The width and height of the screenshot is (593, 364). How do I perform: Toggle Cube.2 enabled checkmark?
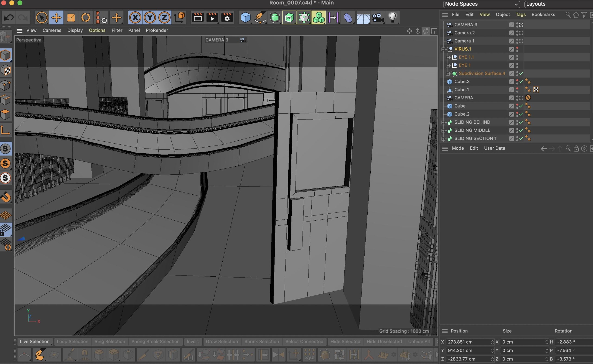click(x=521, y=114)
